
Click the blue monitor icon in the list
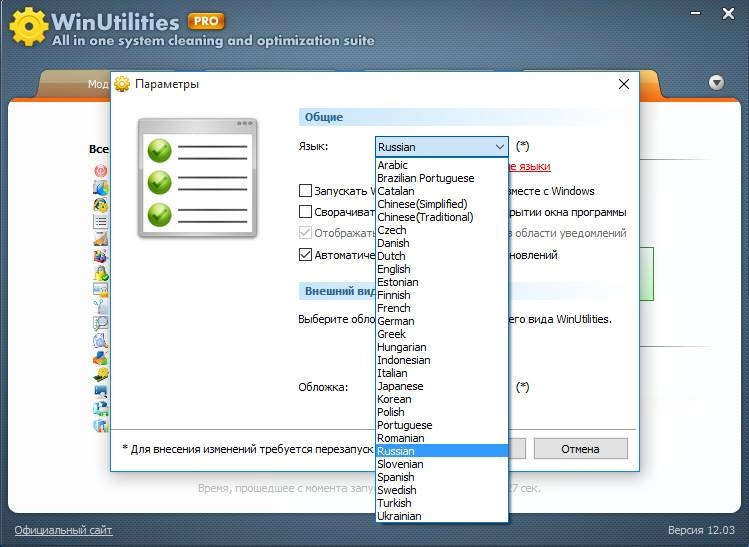tap(101, 391)
